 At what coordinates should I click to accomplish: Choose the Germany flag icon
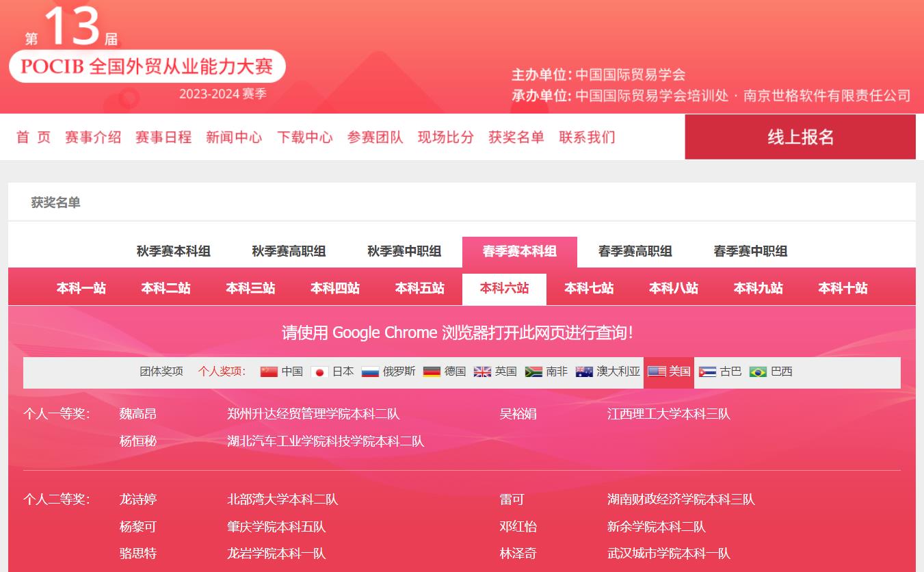click(x=432, y=372)
